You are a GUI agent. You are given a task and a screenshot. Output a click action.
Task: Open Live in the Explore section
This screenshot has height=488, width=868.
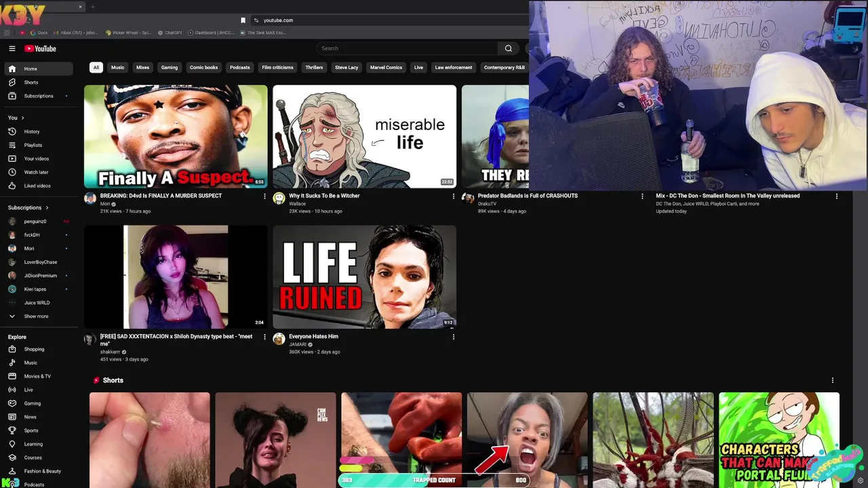coord(39,390)
